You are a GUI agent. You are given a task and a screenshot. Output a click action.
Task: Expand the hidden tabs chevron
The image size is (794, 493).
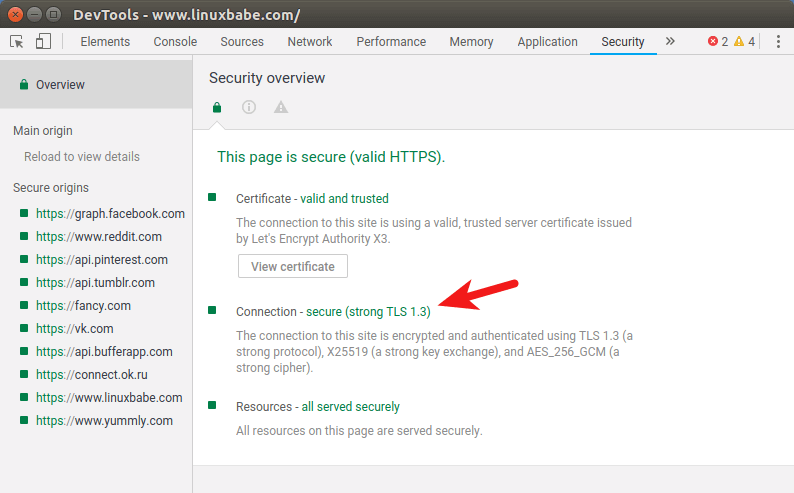click(670, 42)
